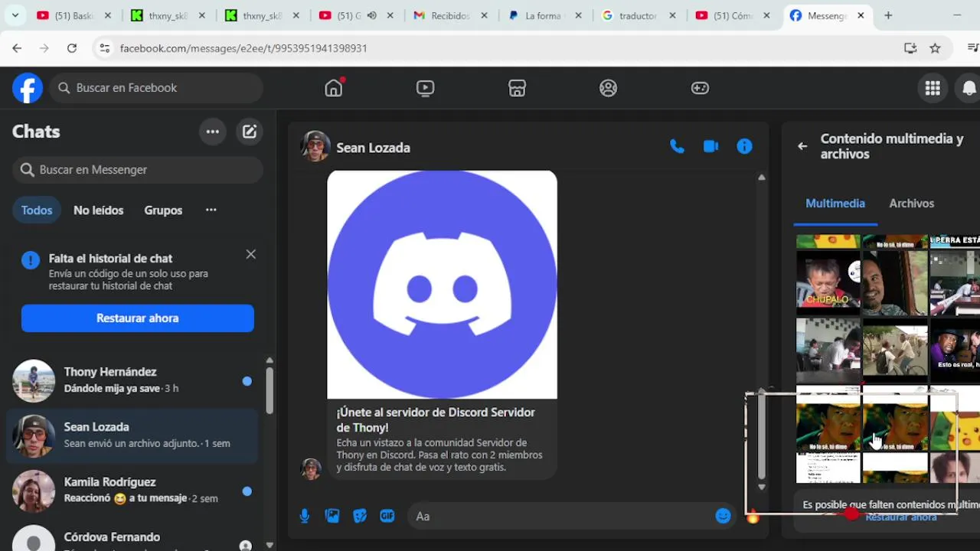The image size is (980, 551).
Task: Select the No leídos chat filter
Action: (x=98, y=210)
